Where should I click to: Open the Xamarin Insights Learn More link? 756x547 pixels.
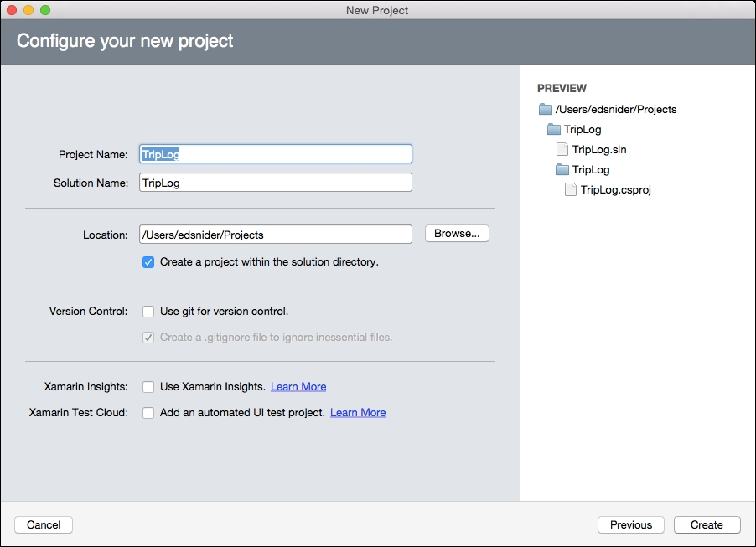[x=298, y=386]
